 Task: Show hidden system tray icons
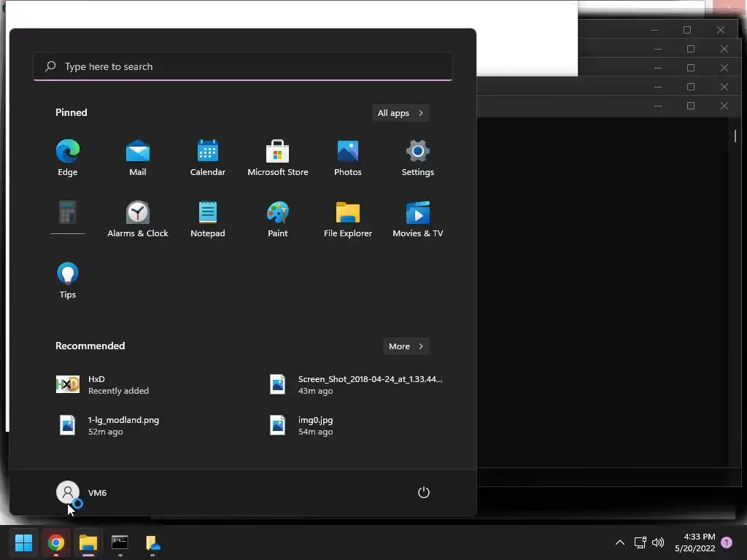pos(620,542)
